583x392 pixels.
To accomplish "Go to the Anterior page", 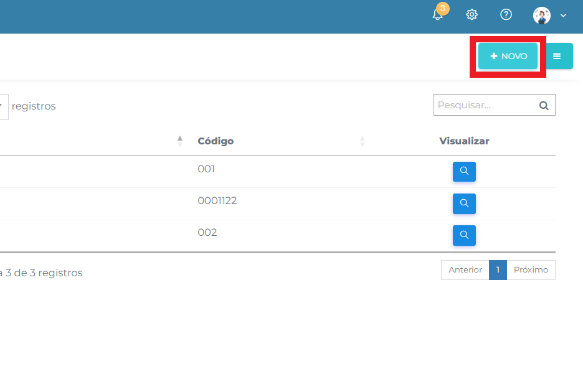I will tap(465, 270).
